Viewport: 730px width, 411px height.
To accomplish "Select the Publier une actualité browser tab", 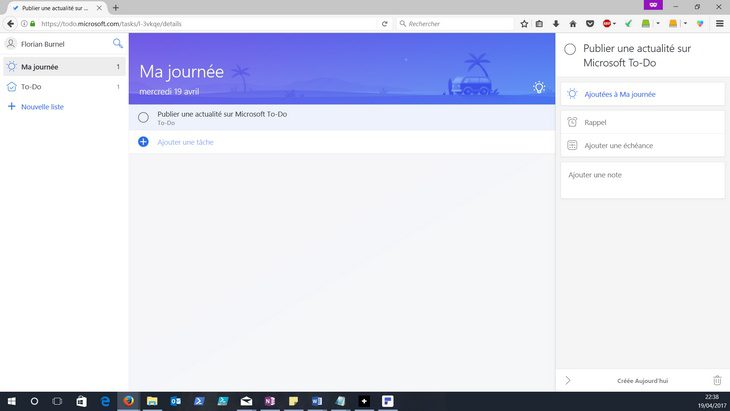I will pos(55,8).
